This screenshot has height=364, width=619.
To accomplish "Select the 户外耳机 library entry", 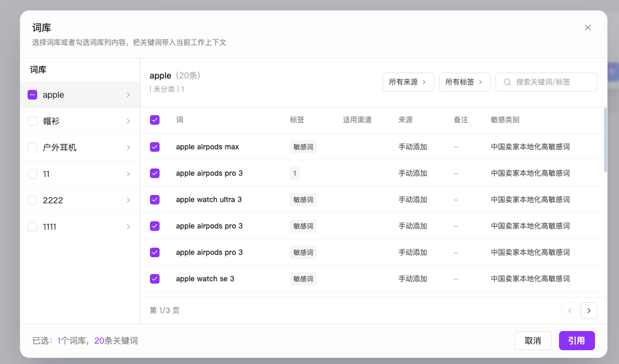I will [80, 148].
